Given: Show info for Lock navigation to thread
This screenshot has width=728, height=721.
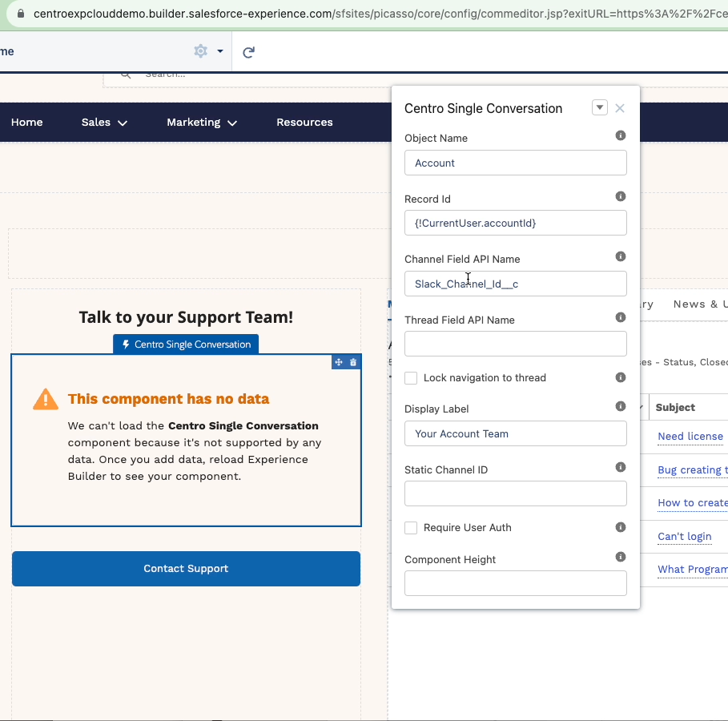Looking at the screenshot, I should pos(621,377).
